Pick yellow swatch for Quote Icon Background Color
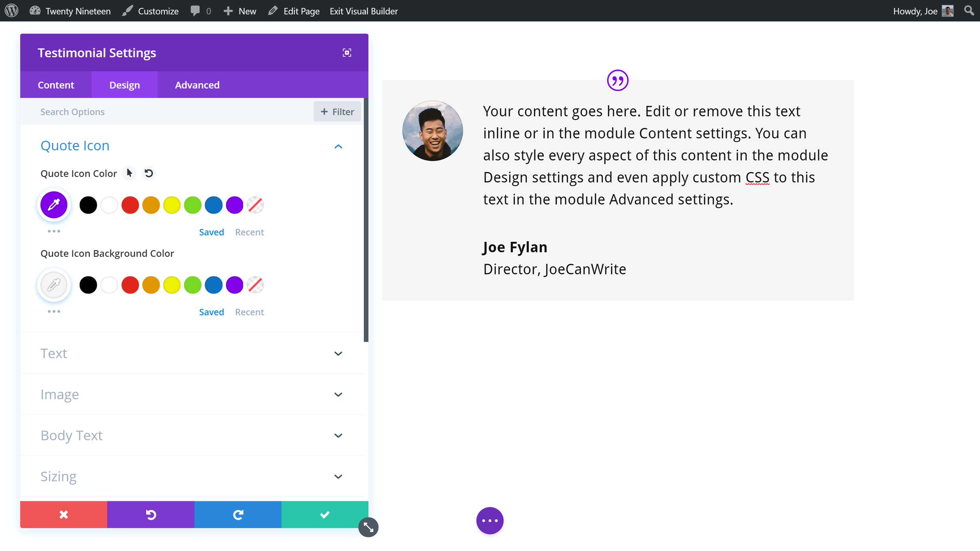Image resolution: width=980 pixels, height=551 pixels. tap(172, 285)
